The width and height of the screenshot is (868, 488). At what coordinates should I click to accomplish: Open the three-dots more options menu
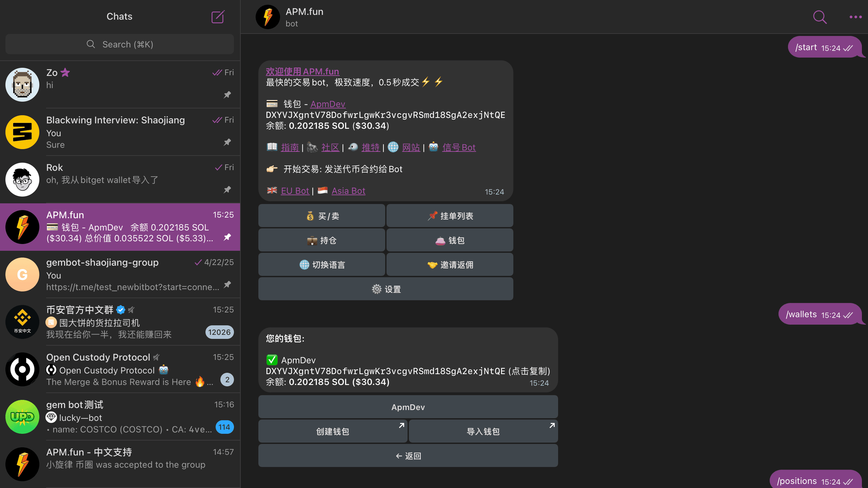coord(855,17)
